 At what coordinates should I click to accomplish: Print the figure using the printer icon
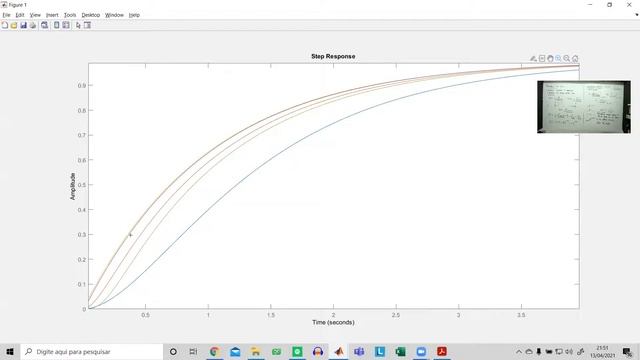pyautogui.click(x=33, y=25)
